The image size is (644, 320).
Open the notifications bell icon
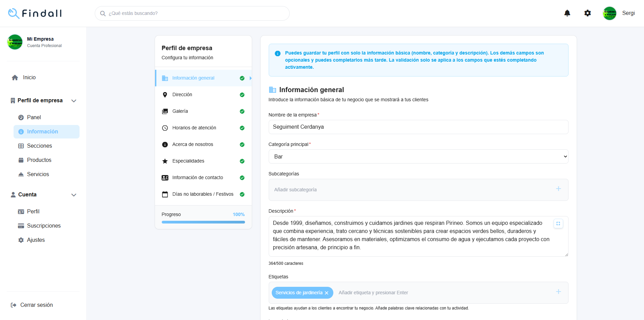[568, 13]
